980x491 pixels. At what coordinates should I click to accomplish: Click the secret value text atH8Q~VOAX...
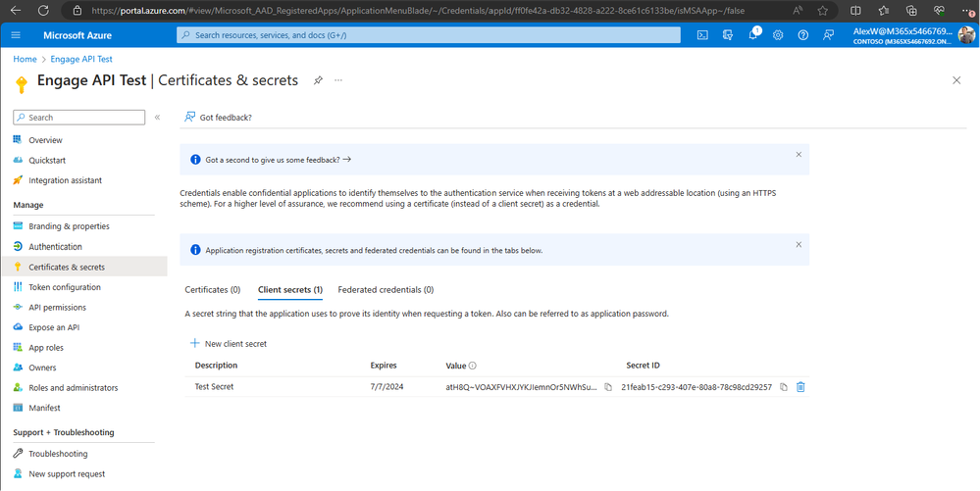(521, 387)
